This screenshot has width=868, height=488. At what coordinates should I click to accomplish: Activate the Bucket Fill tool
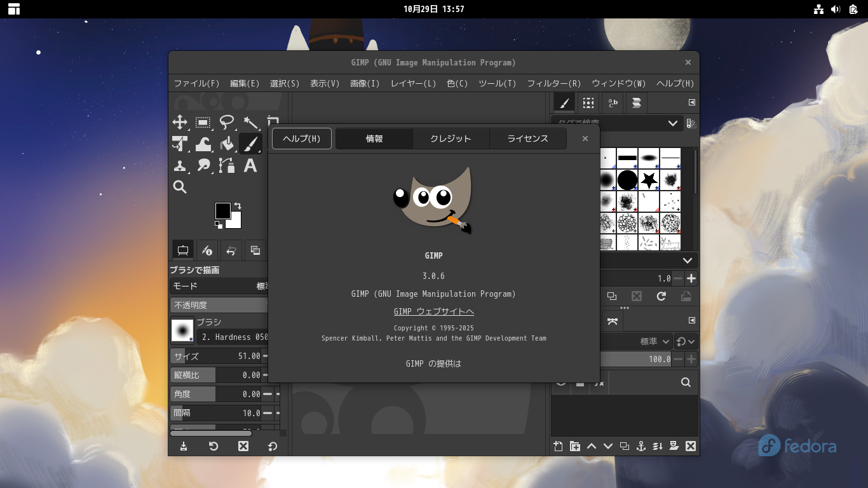(x=227, y=144)
